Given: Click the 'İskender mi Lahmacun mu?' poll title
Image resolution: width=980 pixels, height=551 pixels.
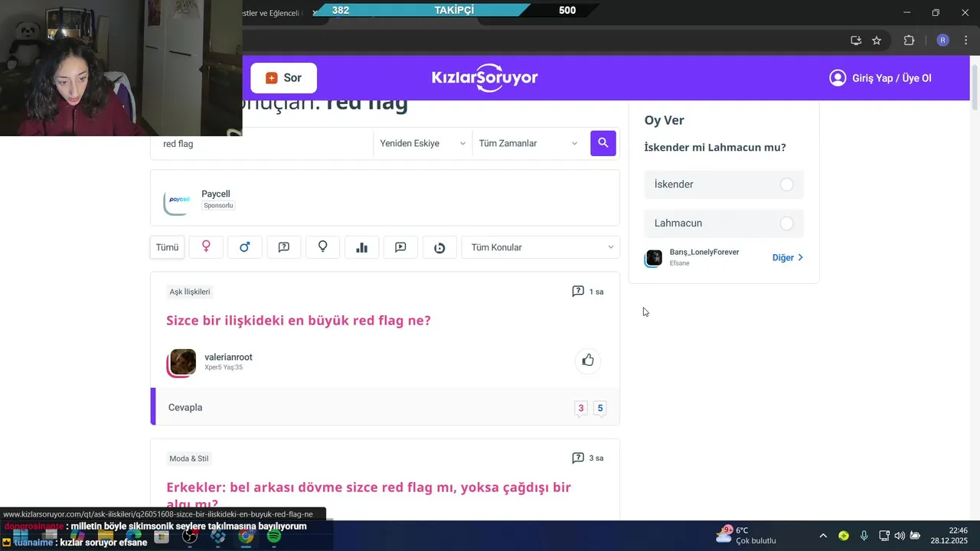Looking at the screenshot, I should (715, 148).
